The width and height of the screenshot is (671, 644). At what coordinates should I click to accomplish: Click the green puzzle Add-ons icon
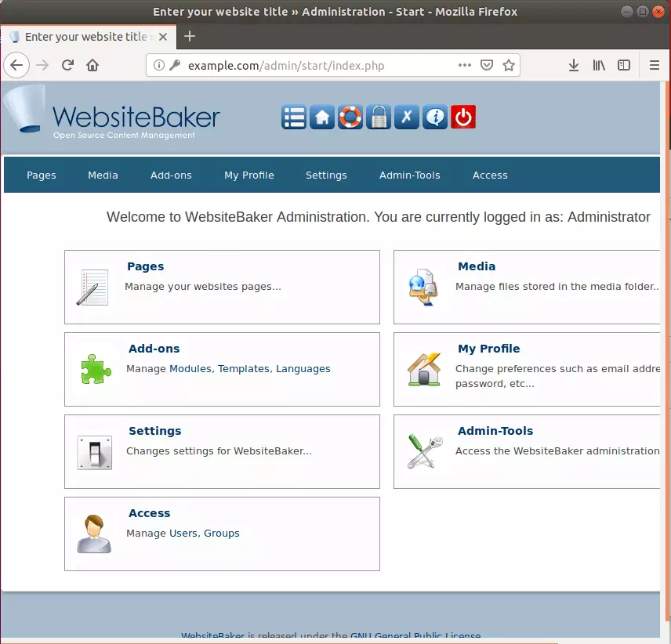[96, 369]
